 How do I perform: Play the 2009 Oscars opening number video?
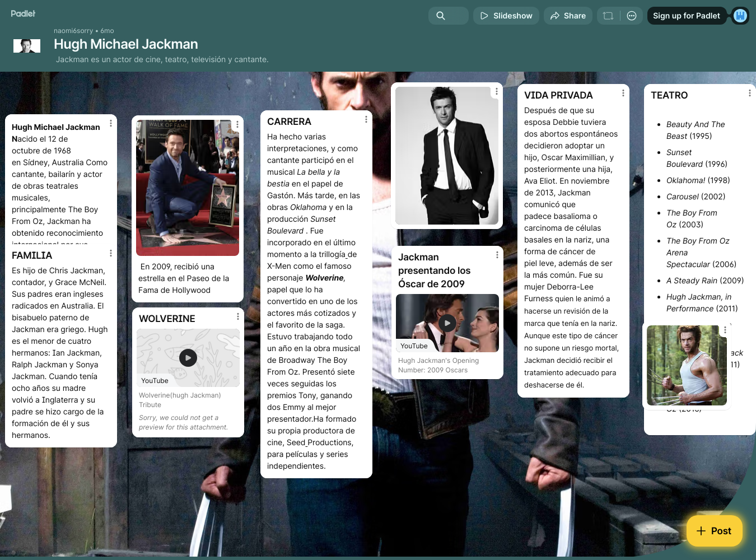(447, 323)
